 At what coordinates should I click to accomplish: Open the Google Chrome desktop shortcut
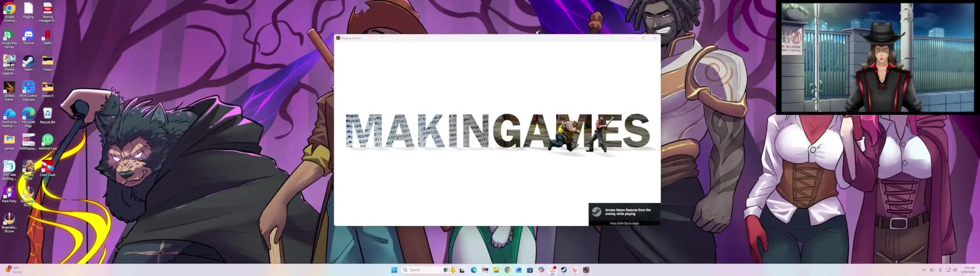point(9,11)
